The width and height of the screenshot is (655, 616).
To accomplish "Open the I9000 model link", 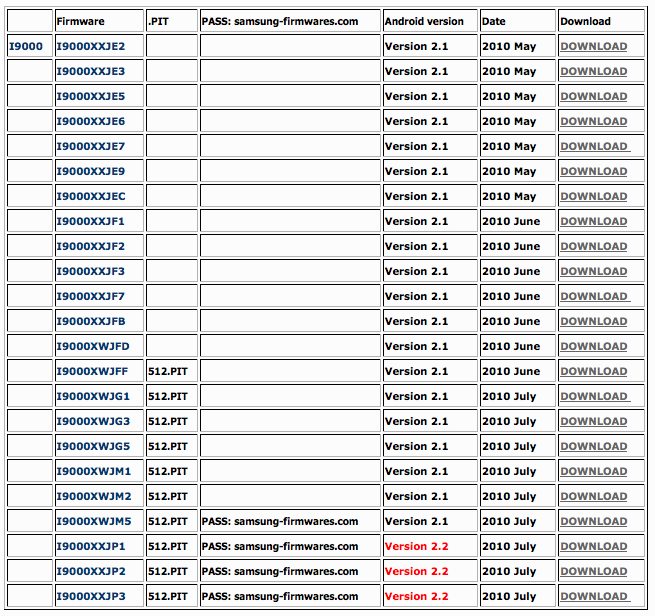I will coord(25,46).
